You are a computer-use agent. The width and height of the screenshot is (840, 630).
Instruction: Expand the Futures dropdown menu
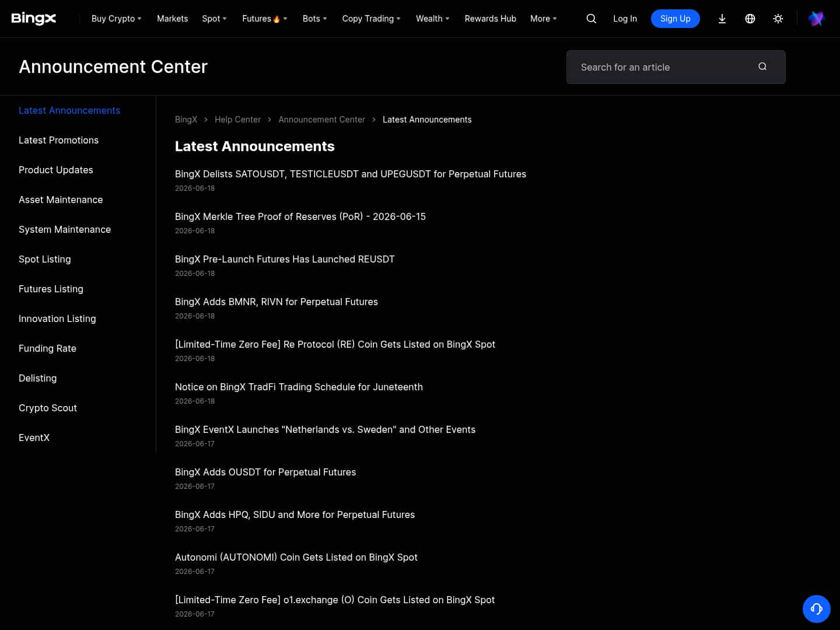click(x=265, y=19)
